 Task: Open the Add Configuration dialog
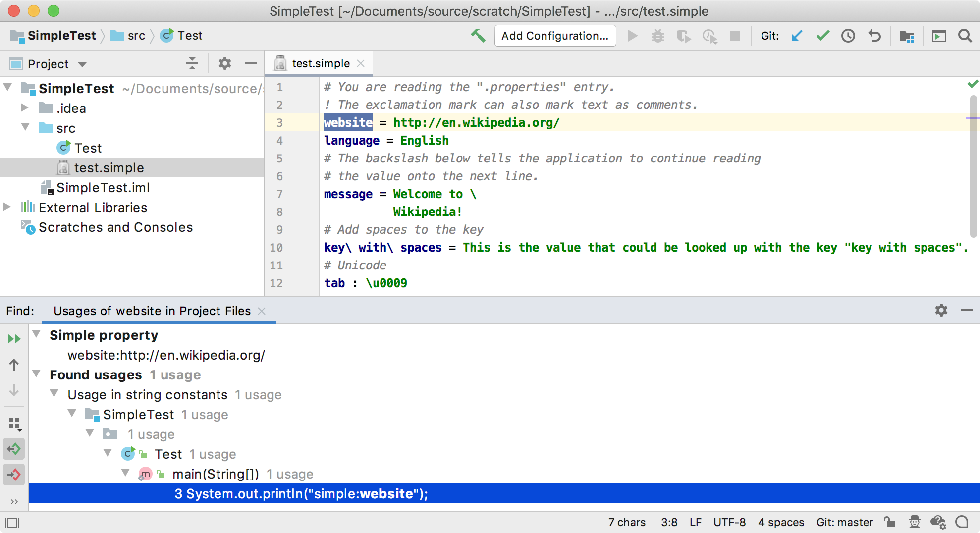tap(555, 36)
